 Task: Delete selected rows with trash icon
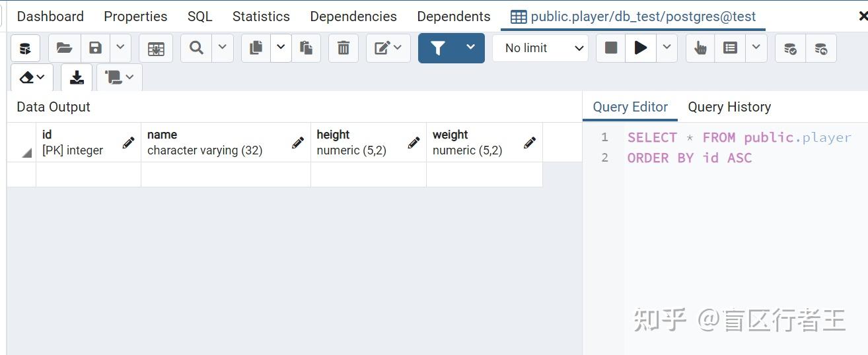[x=344, y=48]
